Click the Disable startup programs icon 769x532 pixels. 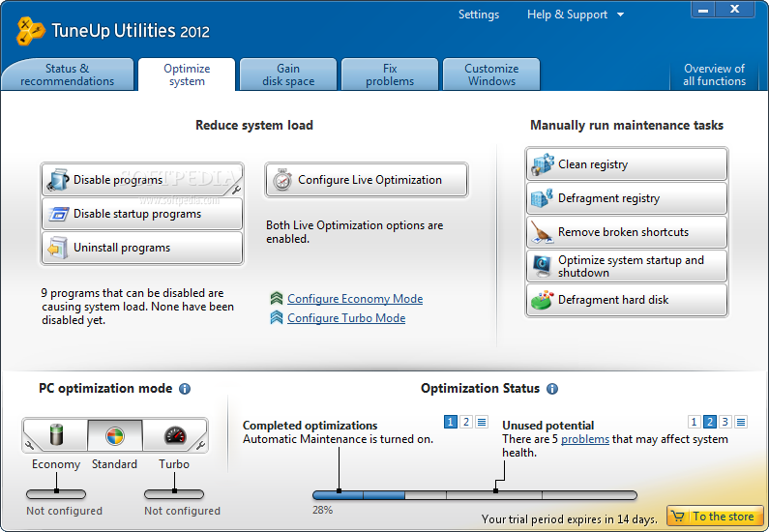[58, 214]
